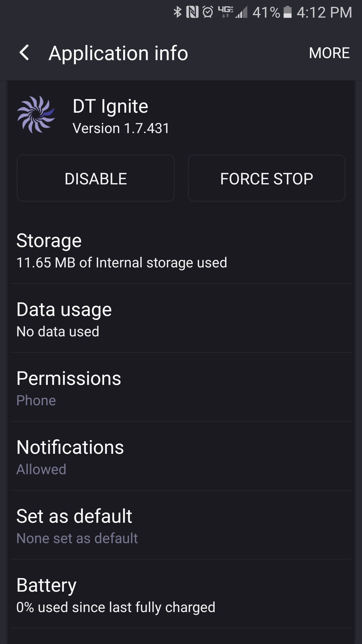Tap the Application info title
This screenshot has width=362, height=644.
[x=118, y=53]
